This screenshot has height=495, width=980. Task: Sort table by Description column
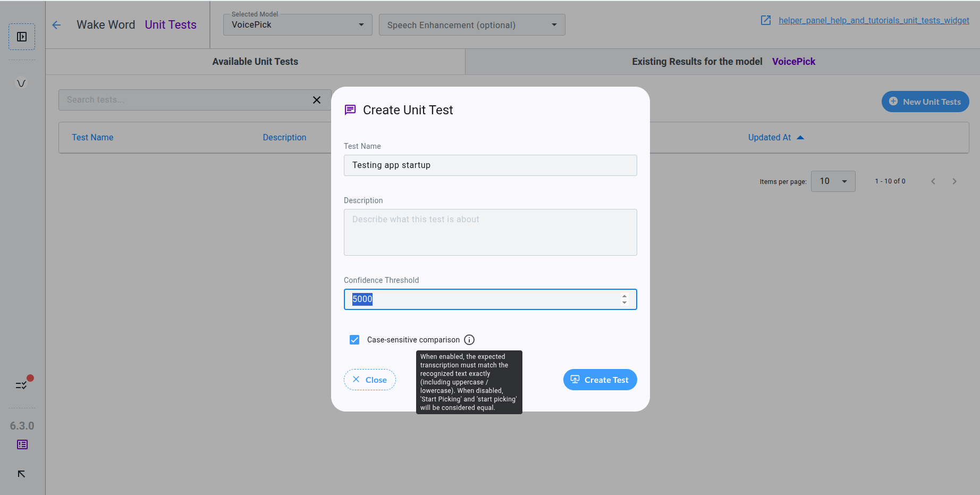coord(284,138)
